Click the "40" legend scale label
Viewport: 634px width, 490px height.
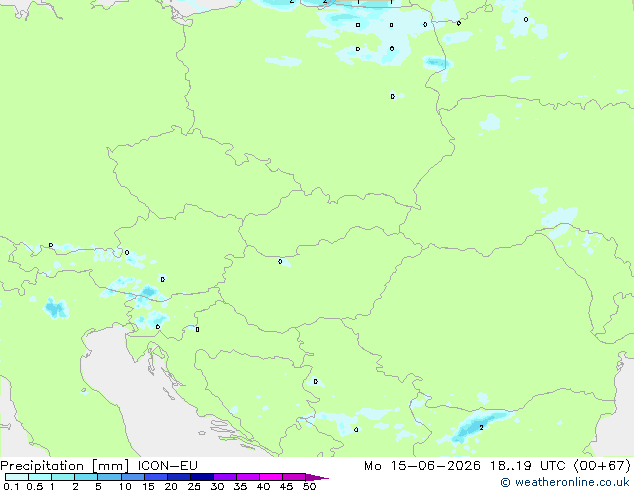[x=263, y=486]
